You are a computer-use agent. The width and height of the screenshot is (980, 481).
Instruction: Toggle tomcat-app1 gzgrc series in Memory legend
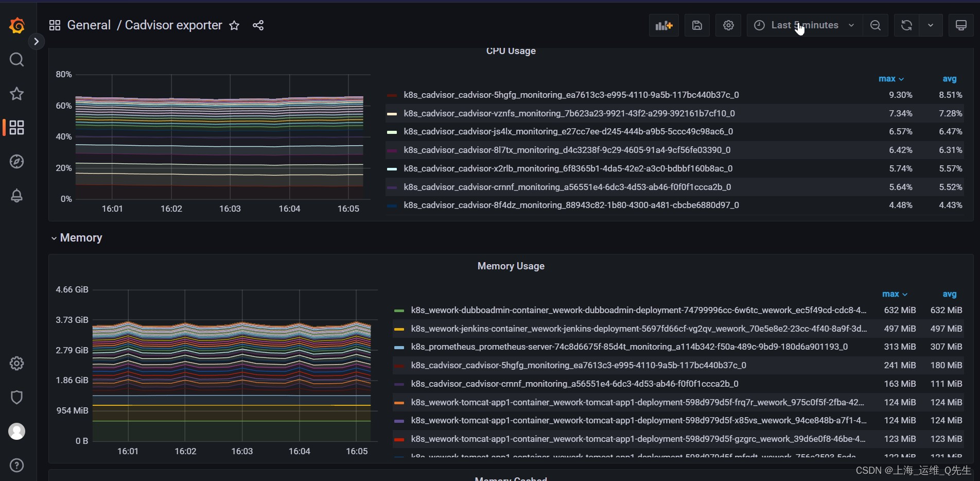(638, 439)
